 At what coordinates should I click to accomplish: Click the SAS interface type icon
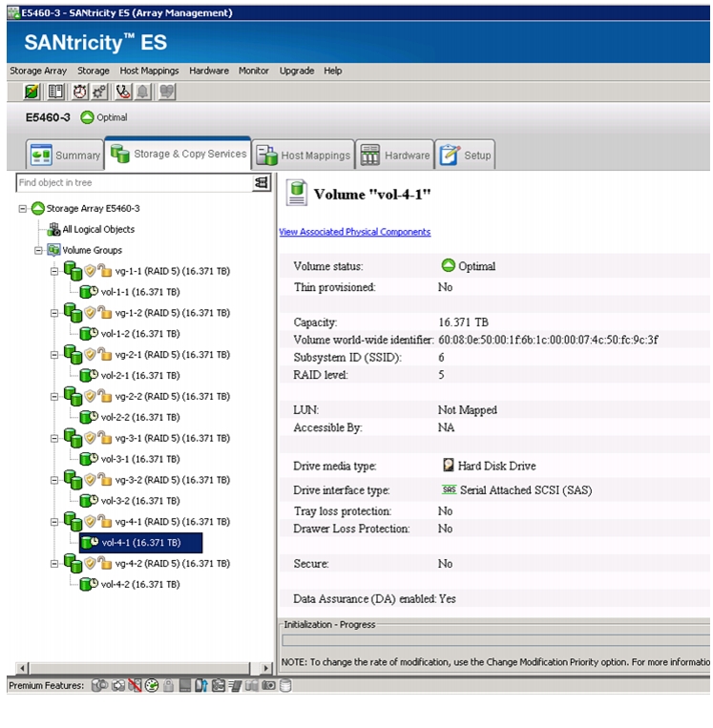pos(450,489)
